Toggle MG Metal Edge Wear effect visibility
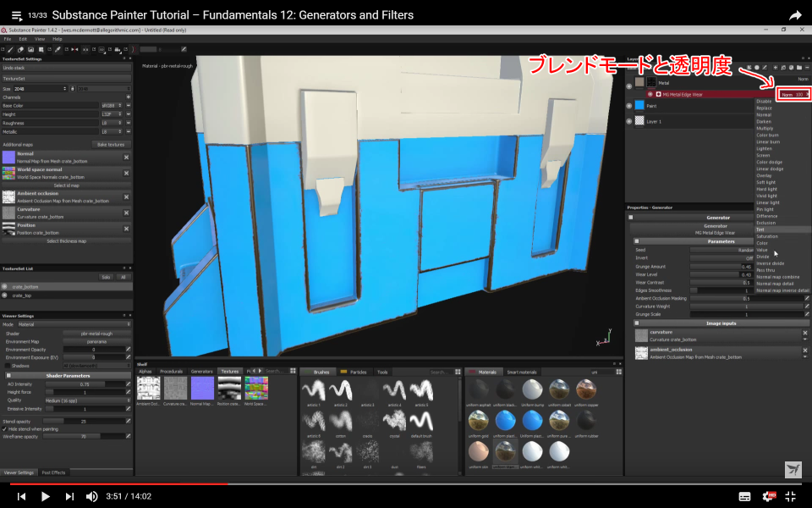This screenshot has height=508, width=812. click(650, 94)
